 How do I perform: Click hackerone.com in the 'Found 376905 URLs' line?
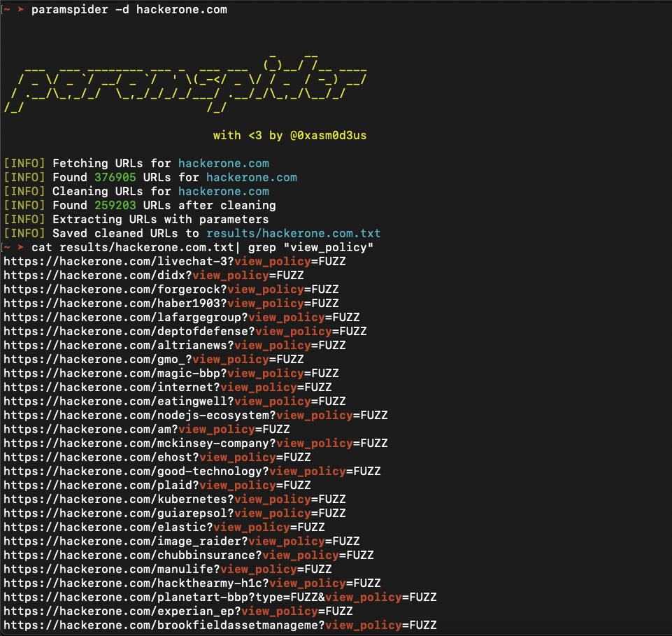click(252, 178)
